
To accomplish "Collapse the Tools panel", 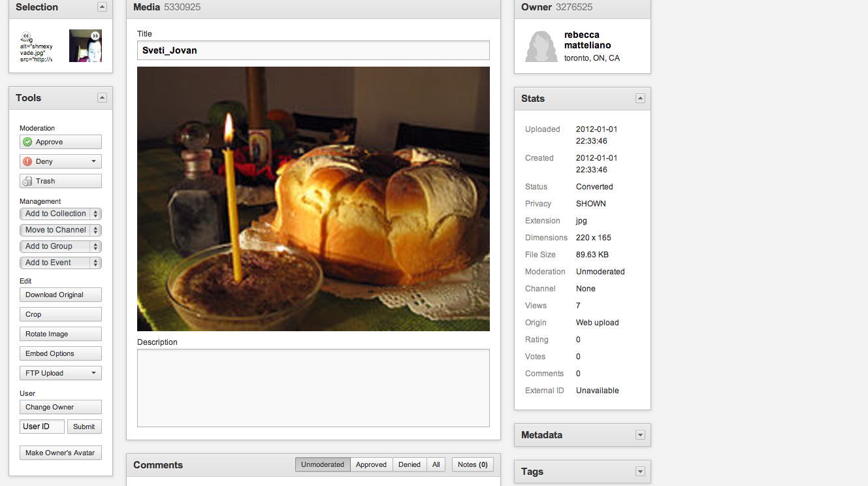I will [x=102, y=98].
